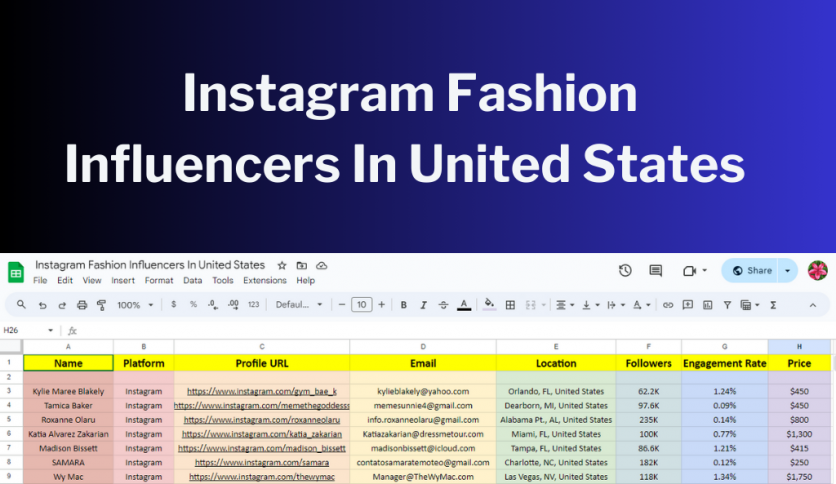The width and height of the screenshot is (836, 484).
Task: Select the paint format roller
Action: click(101, 305)
